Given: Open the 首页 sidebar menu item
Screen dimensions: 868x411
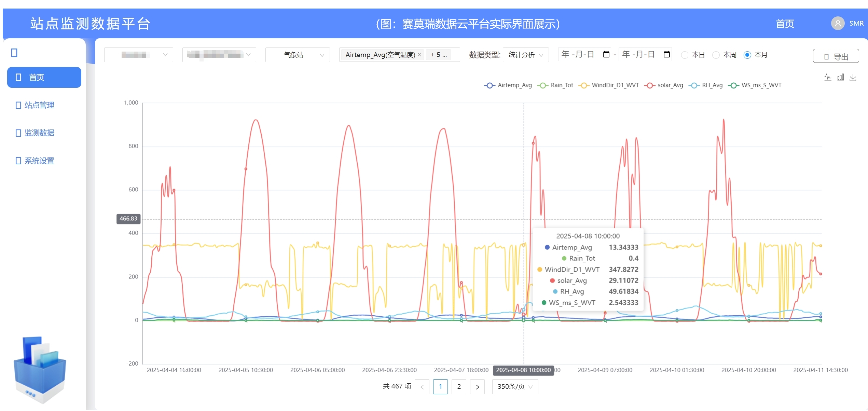Looking at the screenshot, I should pyautogui.click(x=44, y=78).
